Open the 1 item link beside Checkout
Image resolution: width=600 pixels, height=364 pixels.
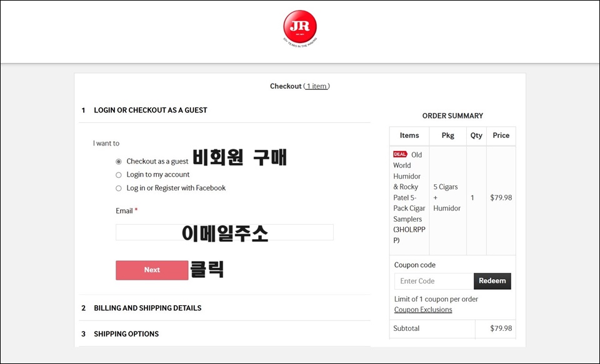tap(316, 86)
